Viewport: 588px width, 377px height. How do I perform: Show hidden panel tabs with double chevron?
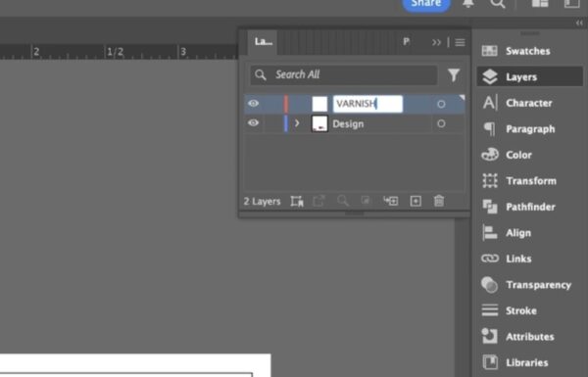pos(436,42)
